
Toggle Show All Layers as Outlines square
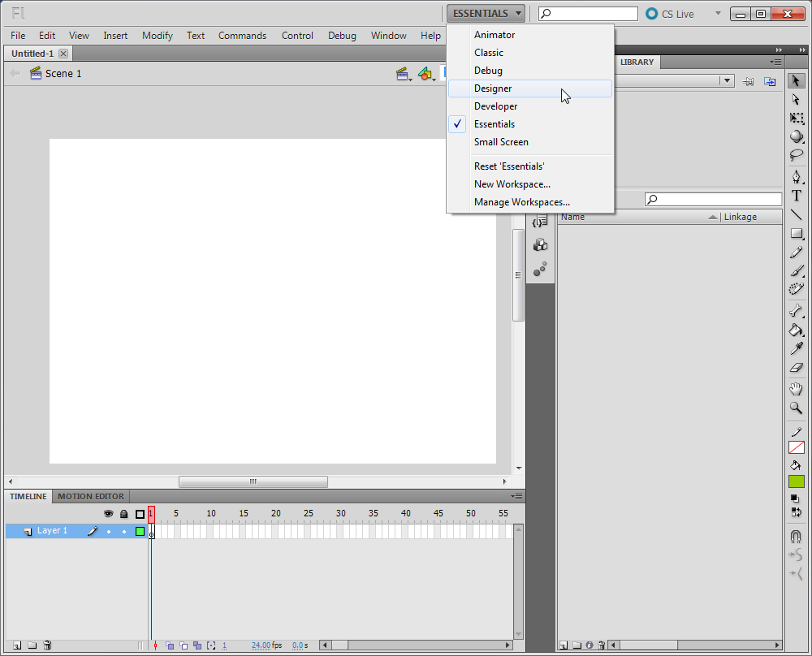[x=140, y=514]
